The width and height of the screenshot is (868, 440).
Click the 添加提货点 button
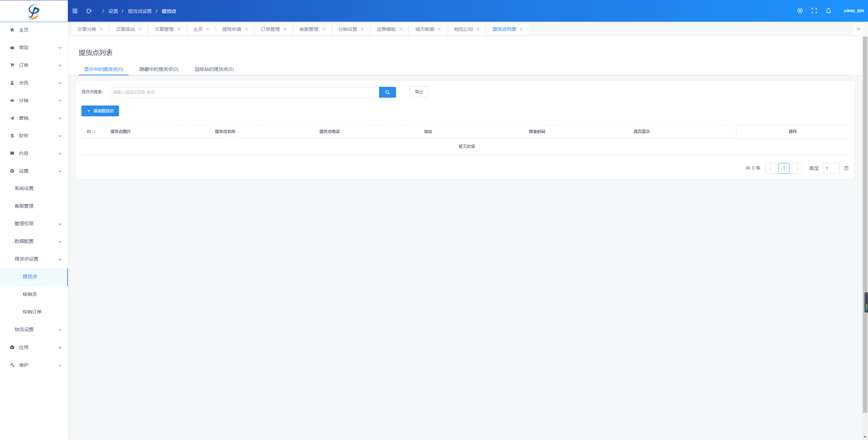[x=100, y=111]
